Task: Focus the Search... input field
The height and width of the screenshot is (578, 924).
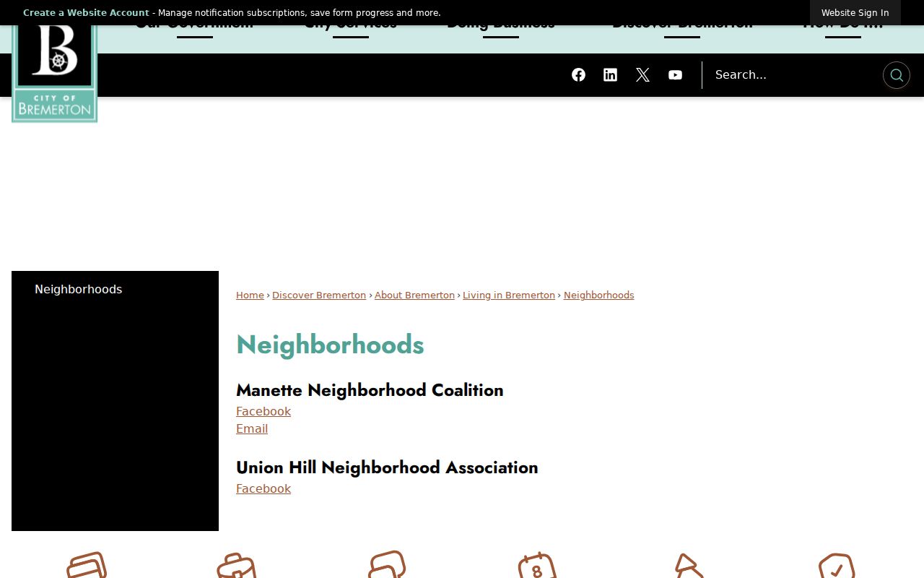Action: tap(793, 75)
